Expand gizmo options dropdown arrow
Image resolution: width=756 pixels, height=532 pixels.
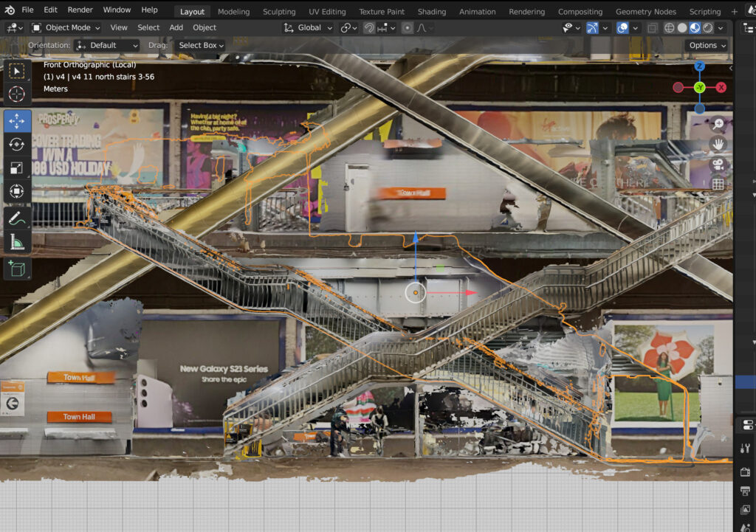[605, 28]
